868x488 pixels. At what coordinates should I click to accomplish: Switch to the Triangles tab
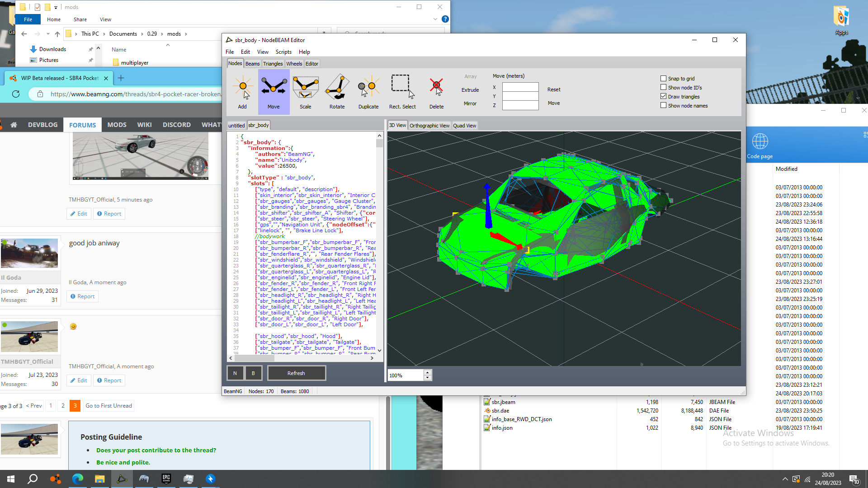273,64
